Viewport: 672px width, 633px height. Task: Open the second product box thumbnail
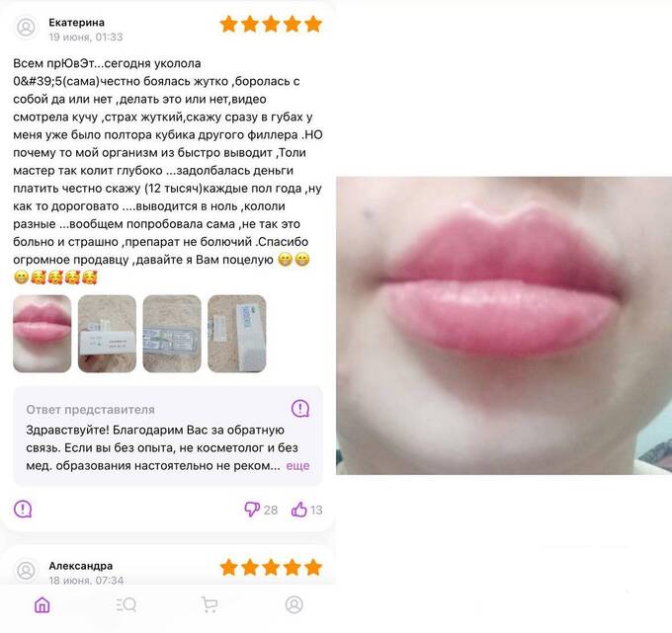click(107, 333)
